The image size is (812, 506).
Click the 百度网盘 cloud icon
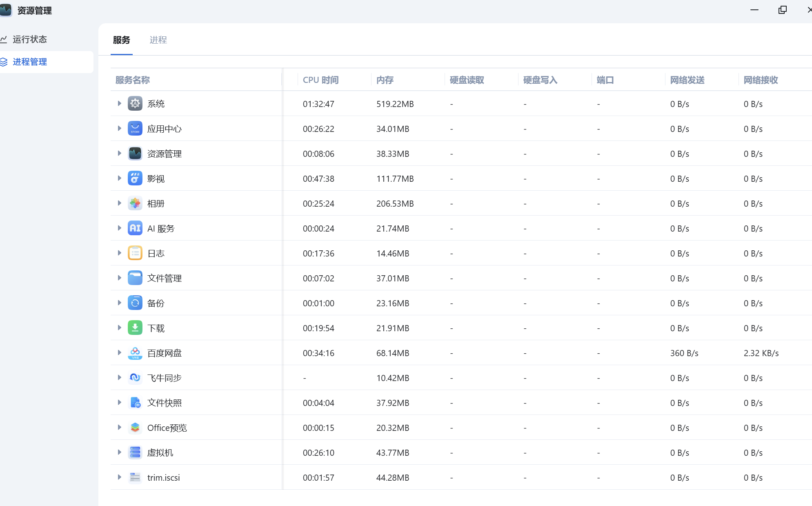pyautogui.click(x=135, y=353)
